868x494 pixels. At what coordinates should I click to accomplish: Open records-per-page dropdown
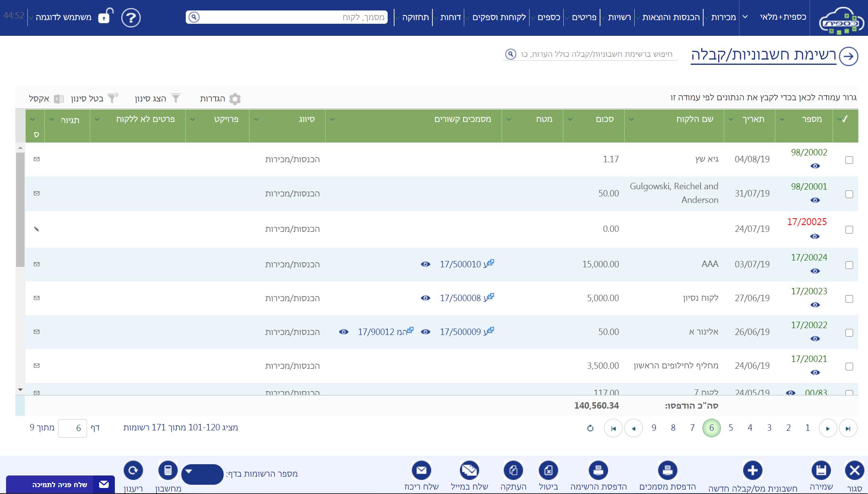point(202,474)
